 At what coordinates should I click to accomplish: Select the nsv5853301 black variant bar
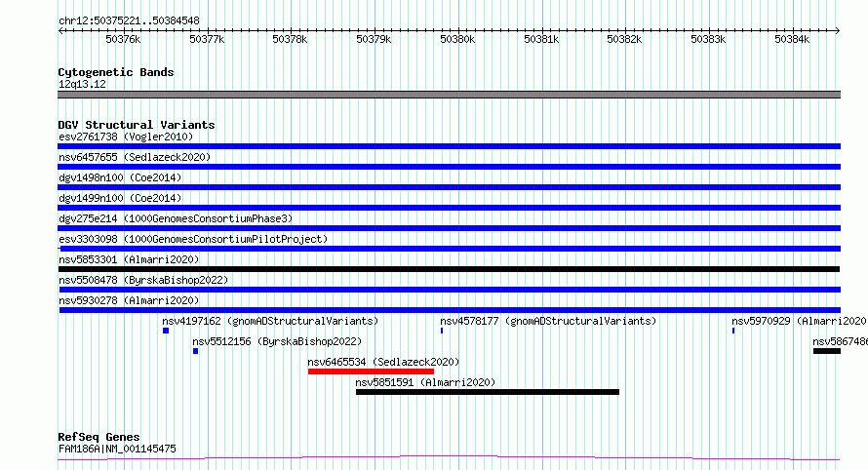click(x=449, y=269)
